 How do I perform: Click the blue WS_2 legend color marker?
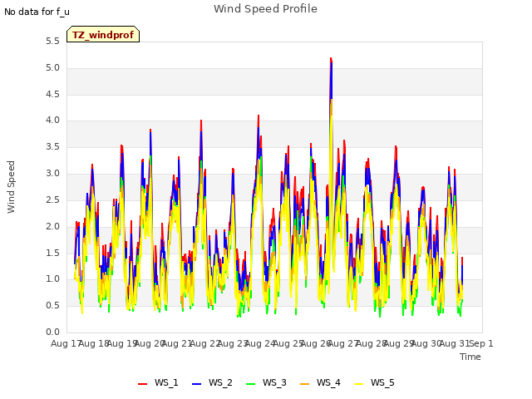point(196,384)
